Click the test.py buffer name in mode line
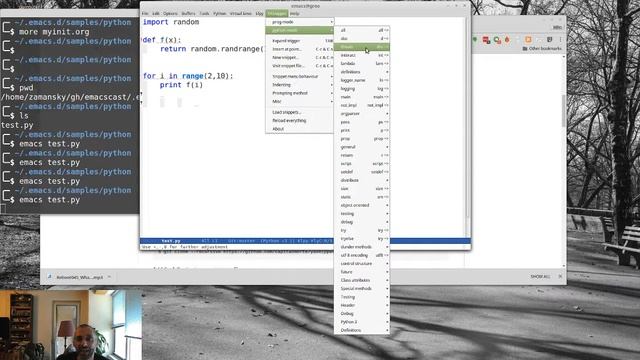The image size is (640, 360). point(171,241)
